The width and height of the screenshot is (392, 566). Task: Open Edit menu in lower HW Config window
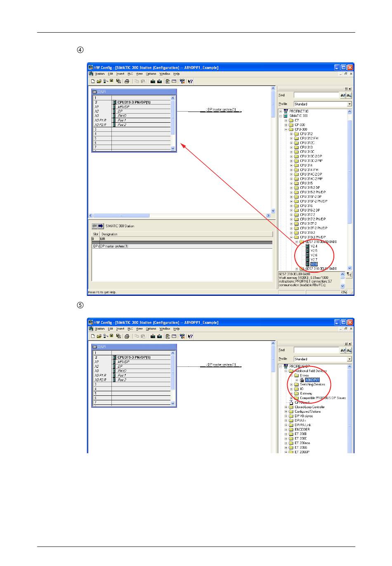click(111, 329)
